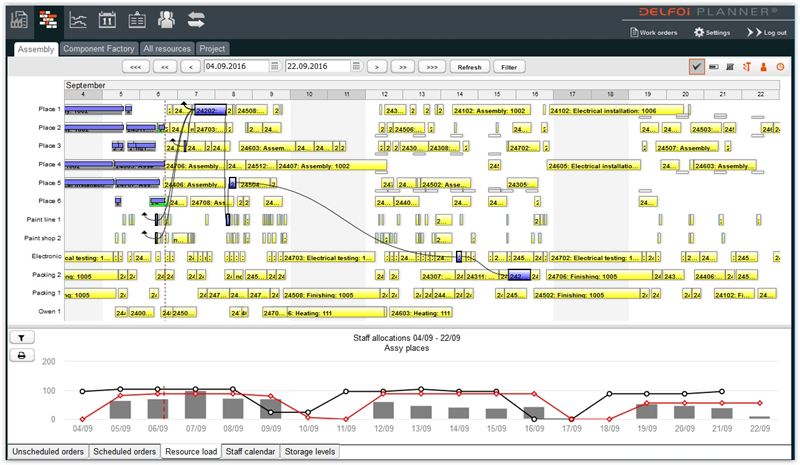Open the factory overview icon in top toolbar
Viewport: 800px width, 465px height.
(19, 19)
